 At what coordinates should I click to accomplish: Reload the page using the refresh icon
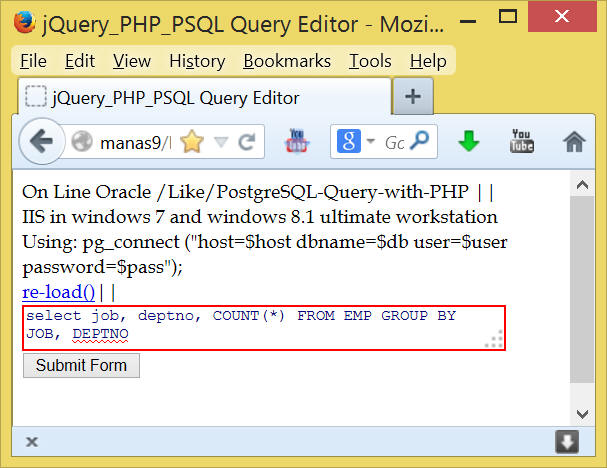pos(246,142)
